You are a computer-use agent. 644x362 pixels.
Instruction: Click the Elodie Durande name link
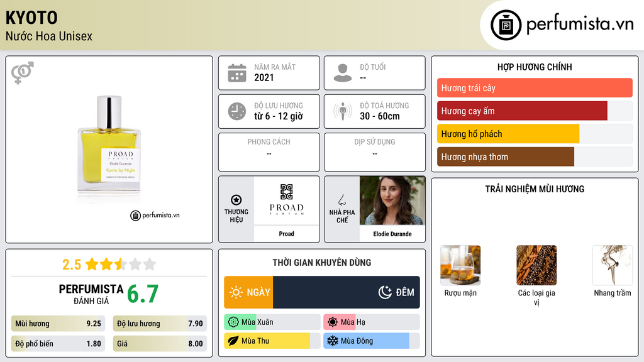click(392, 234)
